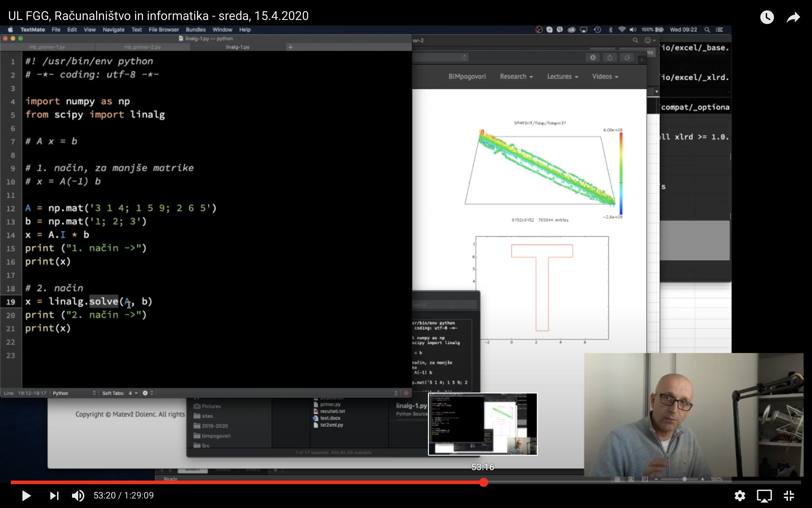Click the browser share icon

point(610,58)
